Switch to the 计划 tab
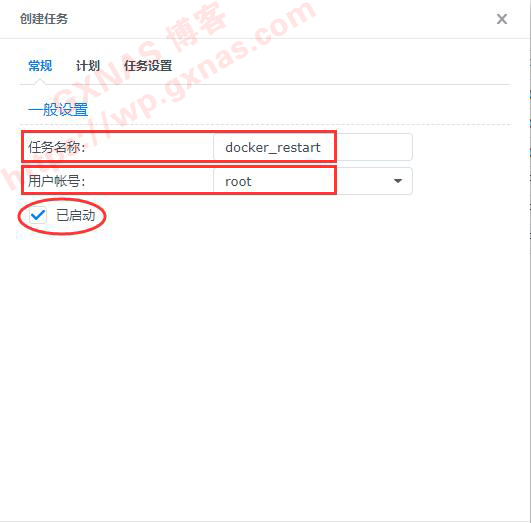The height and width of the screenshot is (523, 531). 88,66
